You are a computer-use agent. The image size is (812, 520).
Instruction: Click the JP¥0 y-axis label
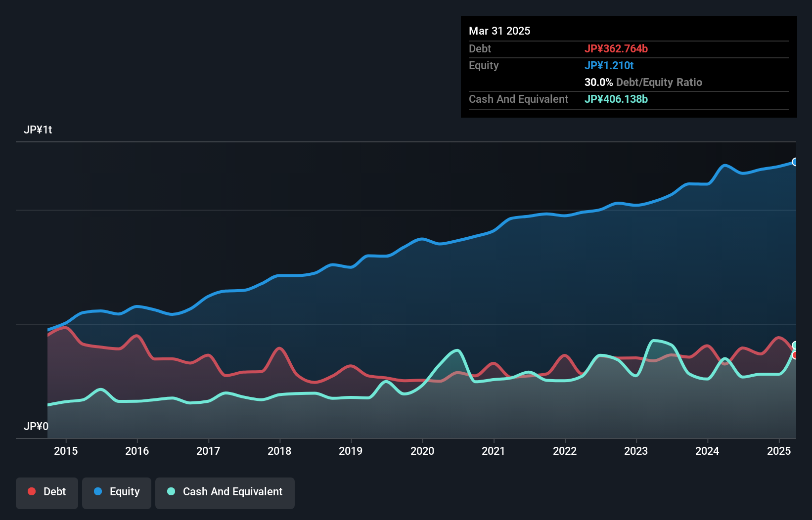click(36, 427)
